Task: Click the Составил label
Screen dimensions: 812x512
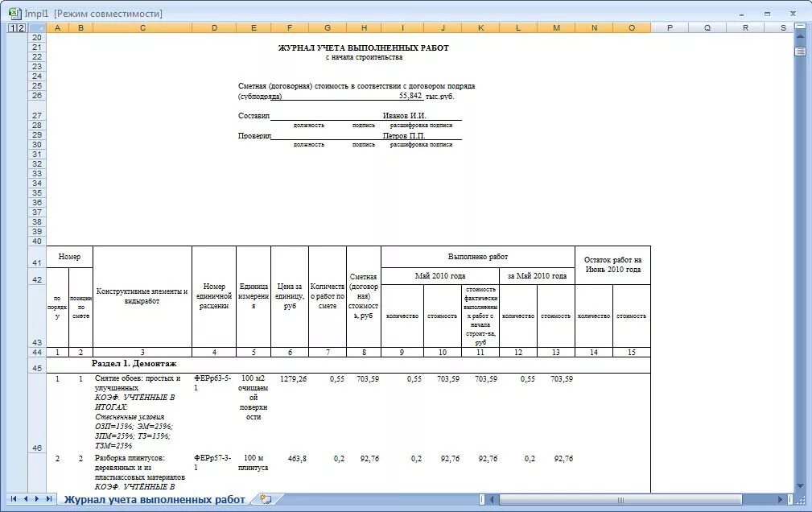Action: (x=253, y=116)
